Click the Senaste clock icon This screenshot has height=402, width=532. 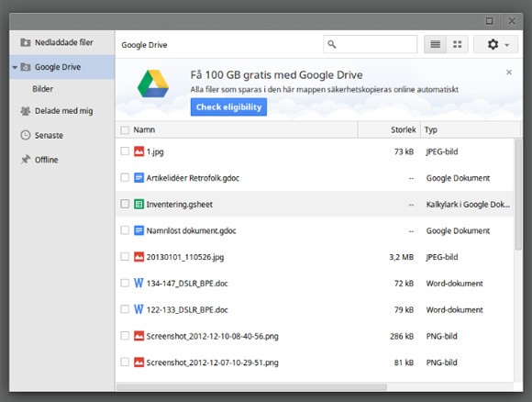pyautogui.click(x=26, y=135)
